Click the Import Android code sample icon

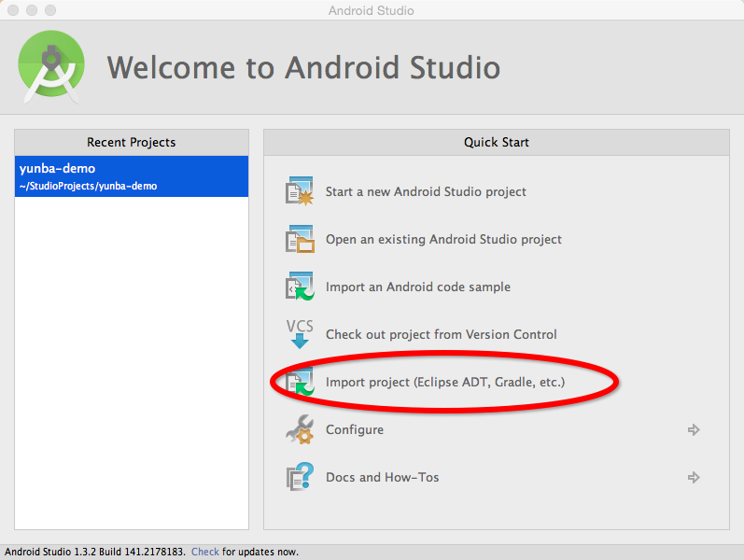300,287
